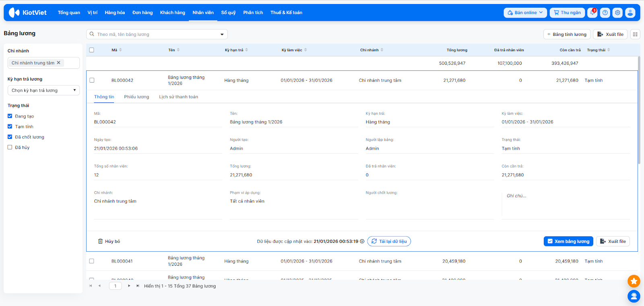The height and width of the screenshot is (306, 644).
Task: Open the notifications bell icon
Action: tap(592, 12)
